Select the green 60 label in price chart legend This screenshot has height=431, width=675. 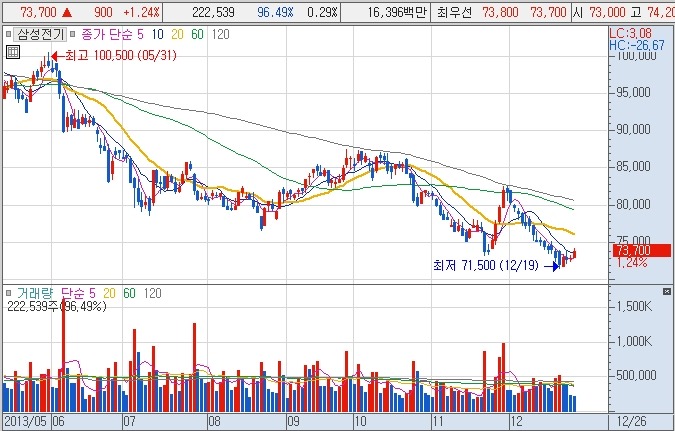pos(197,34)
